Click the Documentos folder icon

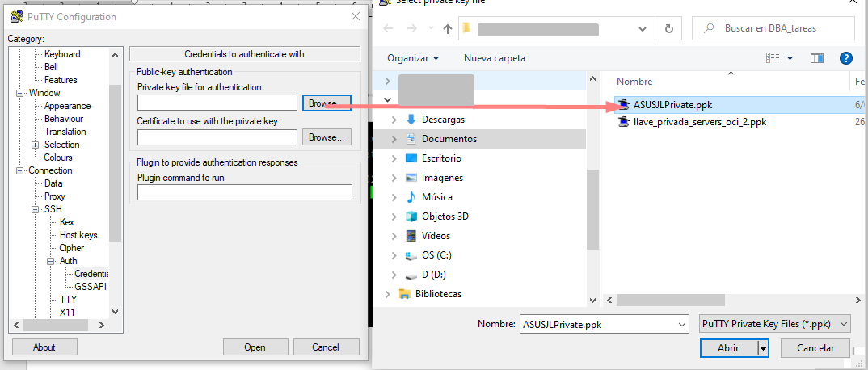tap(411, 138)
